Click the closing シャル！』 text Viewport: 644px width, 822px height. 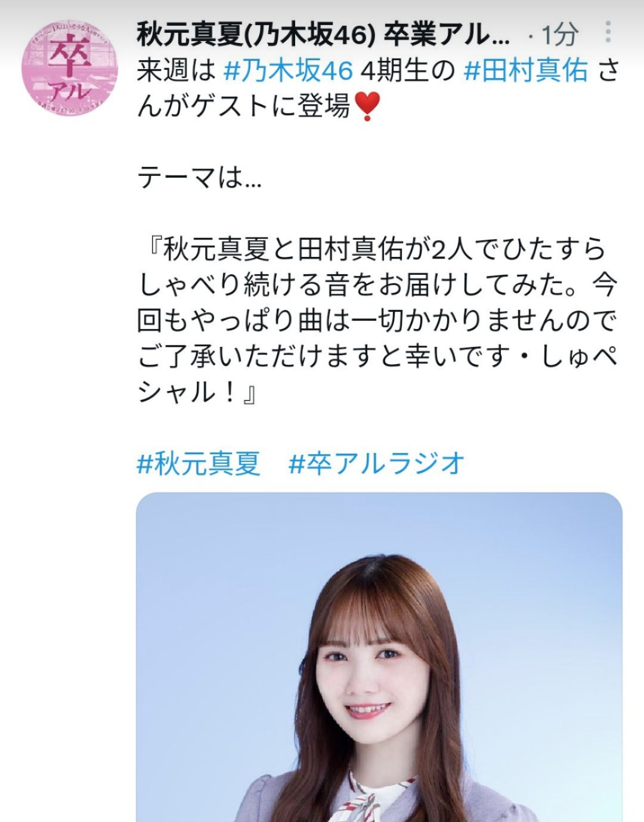pyautogui.click(x=197, y=392)
